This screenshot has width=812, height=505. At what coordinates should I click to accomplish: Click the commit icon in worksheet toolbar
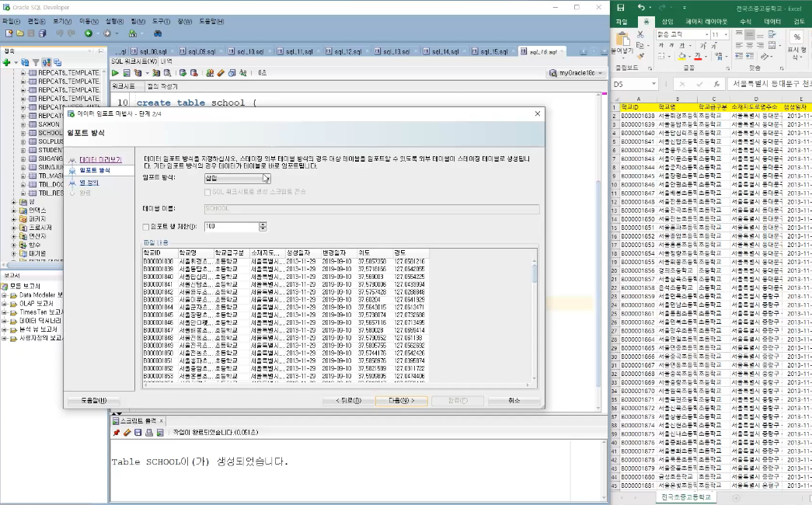pyautogui.click(x=183, y=73)
